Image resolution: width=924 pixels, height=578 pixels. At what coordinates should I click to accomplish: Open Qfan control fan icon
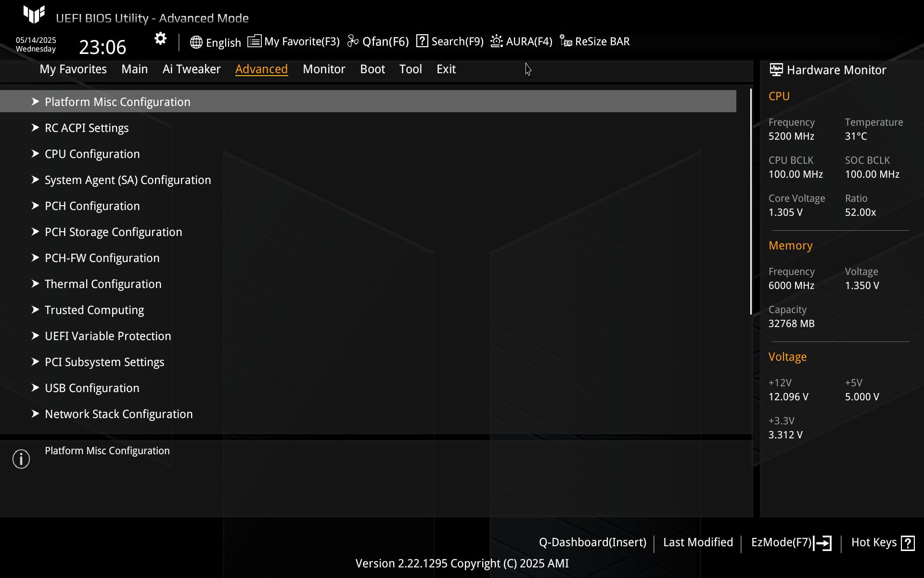tap(353, 41)
